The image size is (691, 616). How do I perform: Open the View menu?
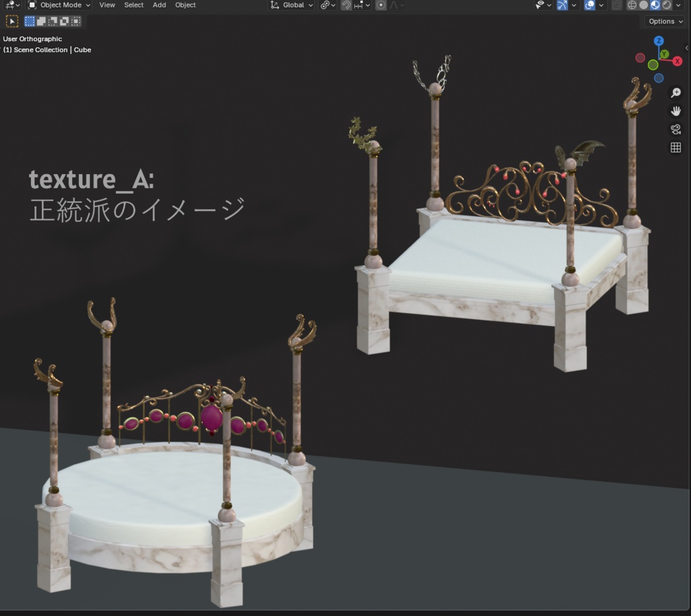pyautogui.click(x=107, y=5)
